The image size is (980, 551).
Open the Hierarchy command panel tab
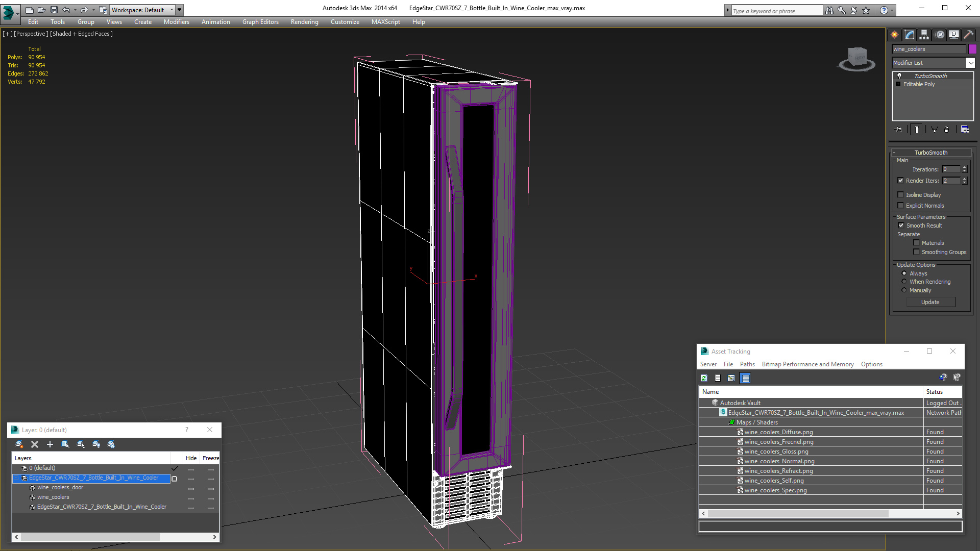[x=924, y=35]
